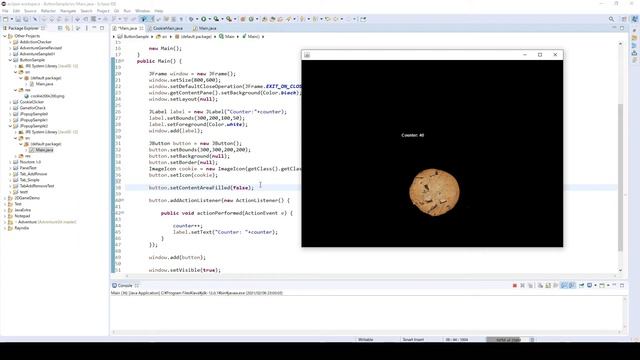This screenshot has width=640, height=360.
Task: Open the New wizard dropdown arrow
Action: coord(11,19)
